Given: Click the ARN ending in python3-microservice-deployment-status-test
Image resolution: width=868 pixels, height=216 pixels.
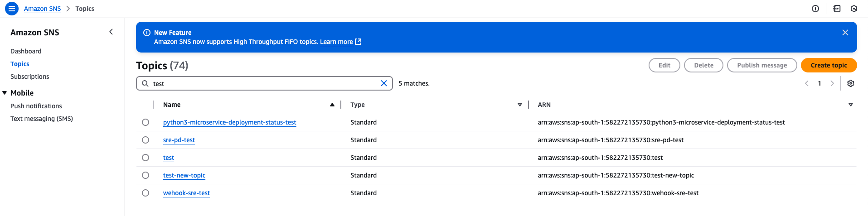Looking at the screenshot, I should (x=661, y=122).
